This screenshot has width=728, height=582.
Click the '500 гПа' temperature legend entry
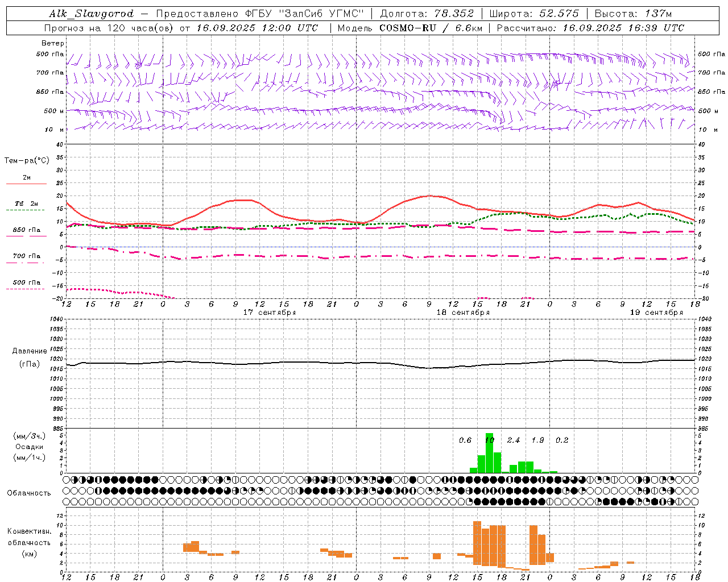27,282
